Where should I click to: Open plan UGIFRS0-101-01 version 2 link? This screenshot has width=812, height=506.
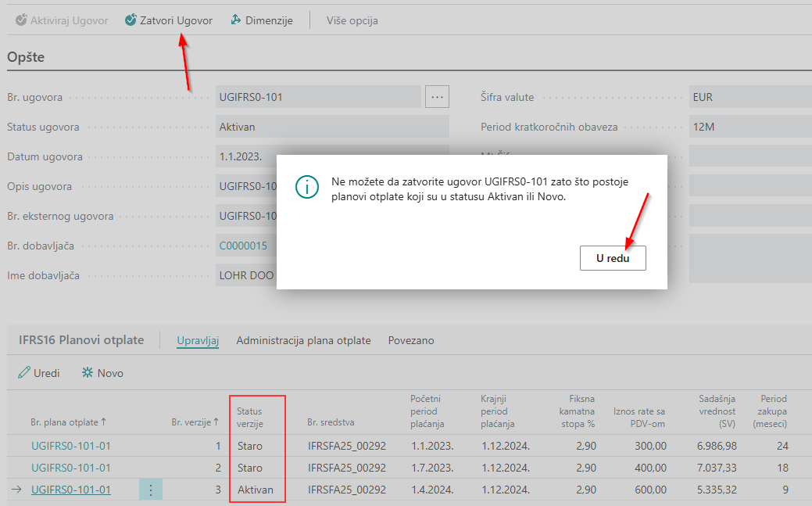(x=71, y=468)
